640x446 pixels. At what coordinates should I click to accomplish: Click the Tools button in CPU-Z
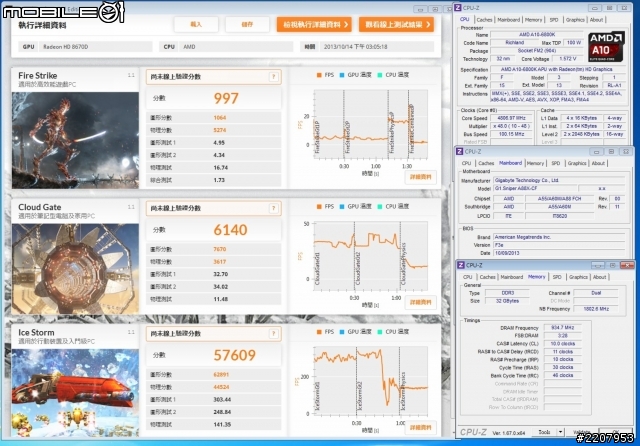click(544, 432)
